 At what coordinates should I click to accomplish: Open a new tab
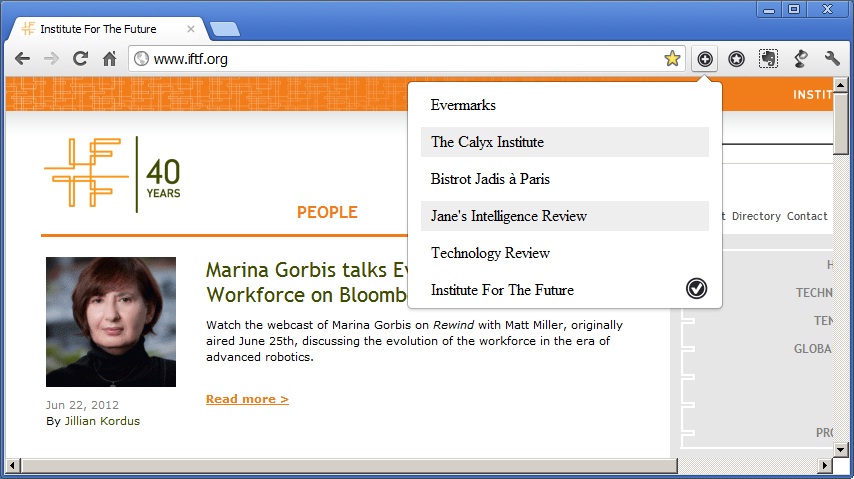(225, 29)
